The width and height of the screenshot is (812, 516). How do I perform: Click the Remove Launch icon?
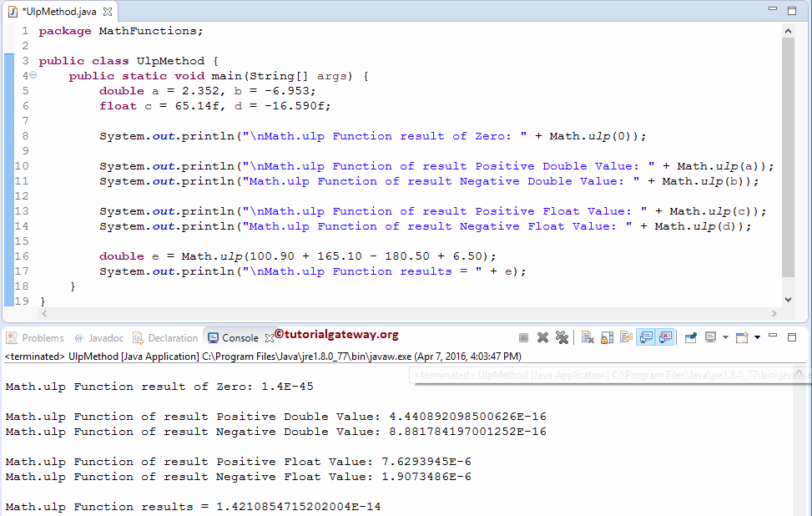pos(542,336)
